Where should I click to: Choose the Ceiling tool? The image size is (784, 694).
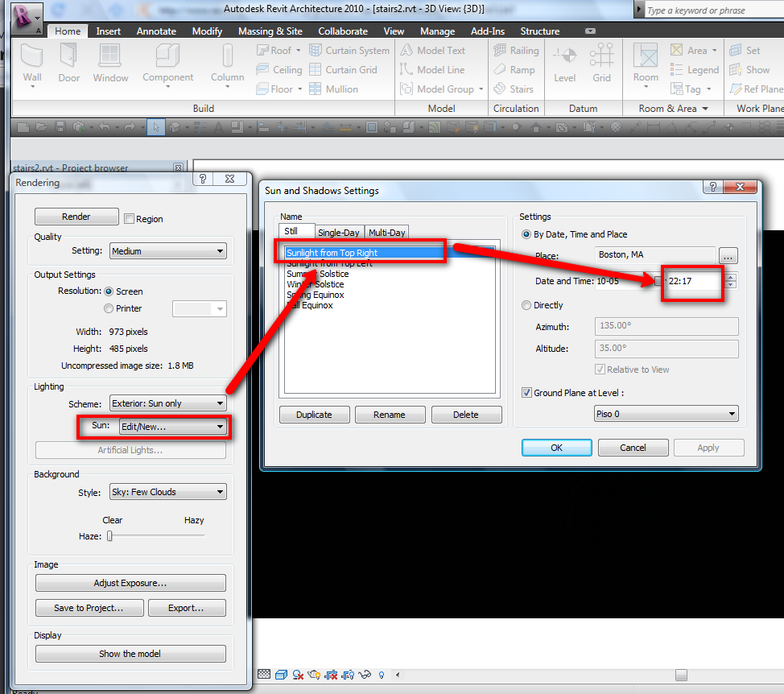279,70
